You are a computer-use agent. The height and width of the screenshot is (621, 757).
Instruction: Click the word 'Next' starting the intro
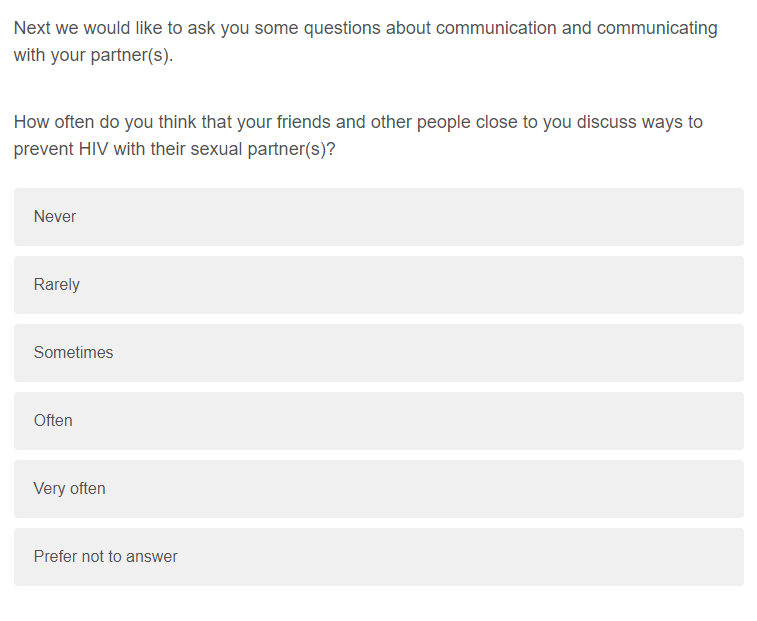(x=32, y=28)
